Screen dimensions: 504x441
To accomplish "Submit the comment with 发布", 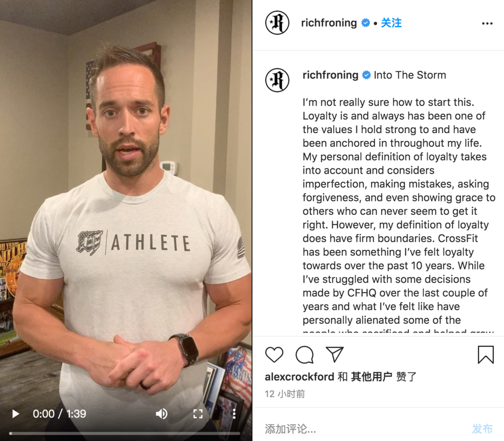I will [482, 428].
